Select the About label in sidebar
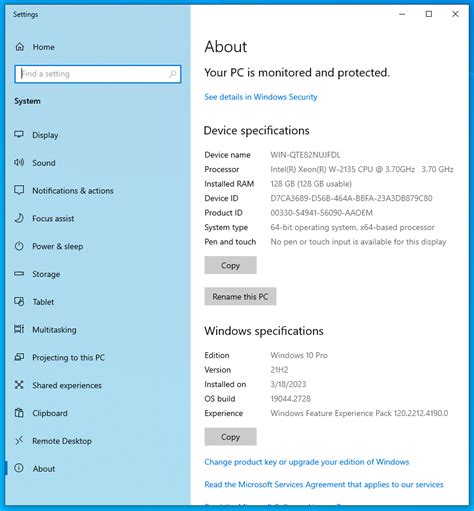 click(44, 469)
